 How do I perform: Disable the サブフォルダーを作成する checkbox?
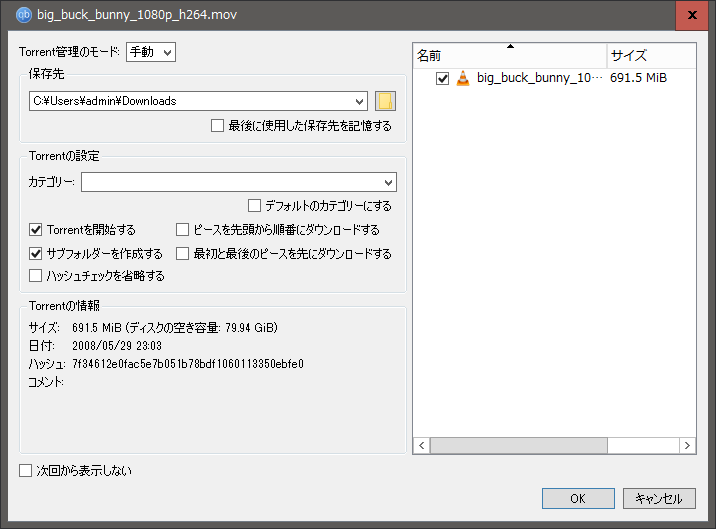point(37,253)
